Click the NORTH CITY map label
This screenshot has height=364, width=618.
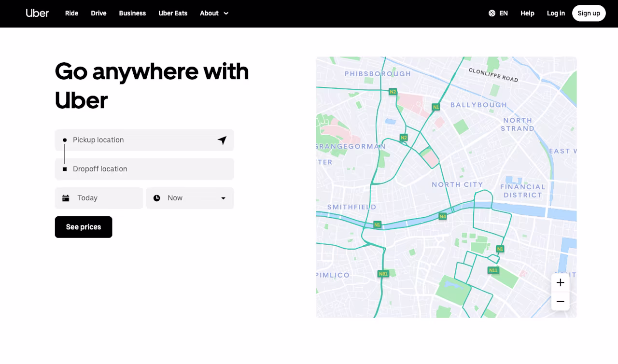[457, 184]
